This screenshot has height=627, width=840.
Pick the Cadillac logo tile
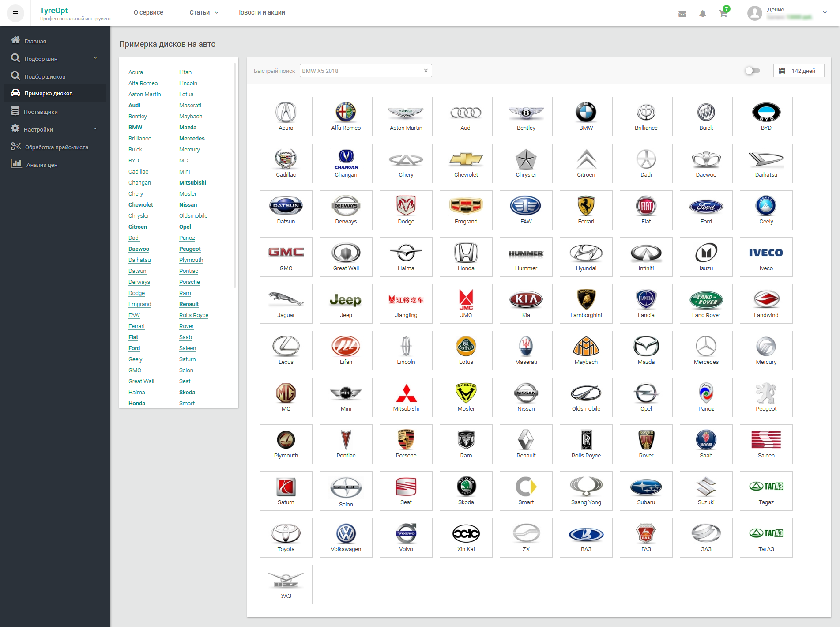(x=286, y=163)
